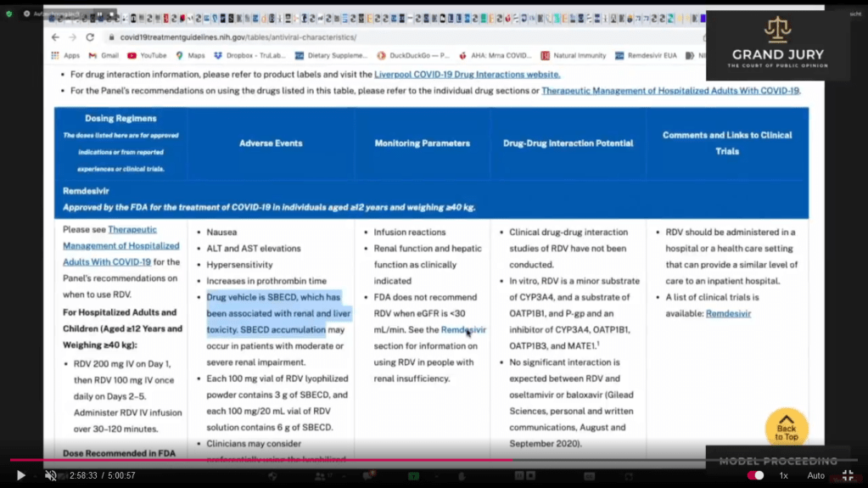Open the Maps bookmark
868x488 pixels.
(x=190, y=56)
